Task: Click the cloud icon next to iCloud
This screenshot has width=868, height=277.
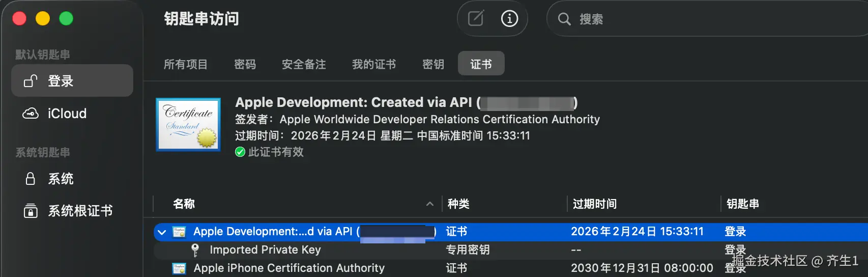Action: [x=31, y=113]
